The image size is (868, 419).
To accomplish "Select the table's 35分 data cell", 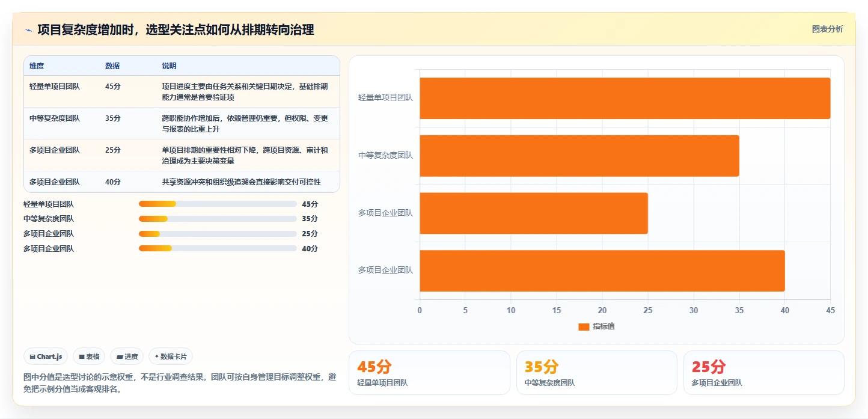I will 113,118.
